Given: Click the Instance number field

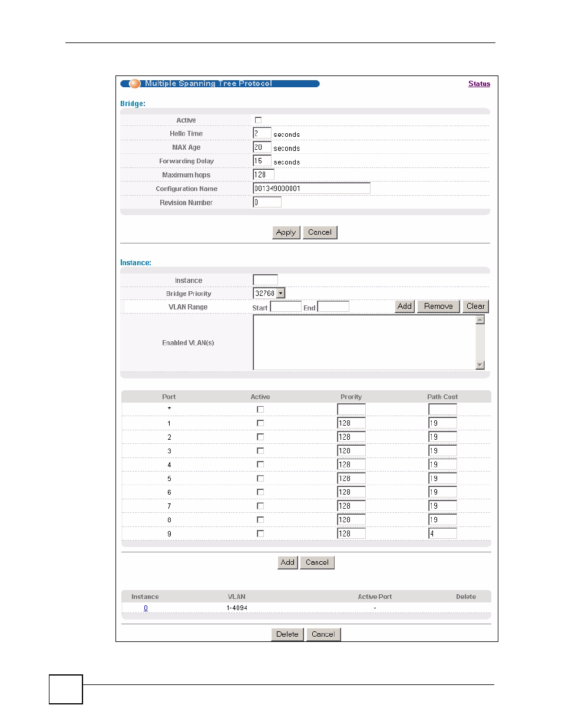Looking at the screenshot, I should [265, 280].
